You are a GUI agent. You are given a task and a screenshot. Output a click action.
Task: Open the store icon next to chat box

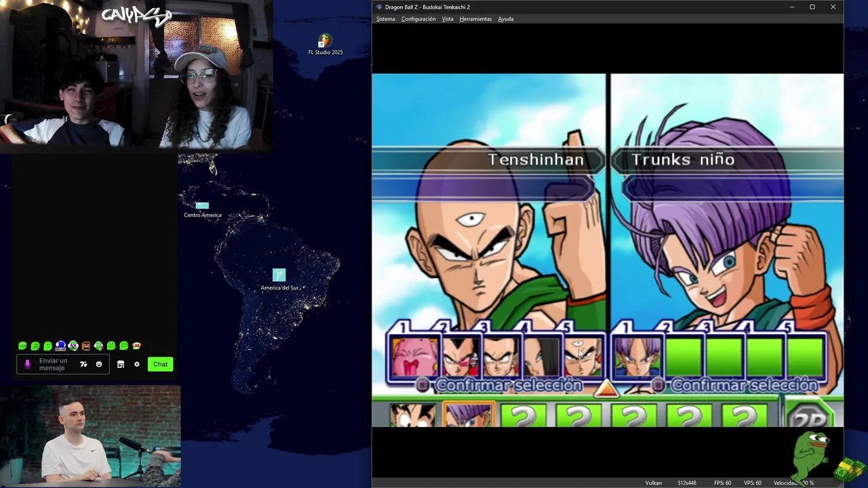tap(121, 364)
